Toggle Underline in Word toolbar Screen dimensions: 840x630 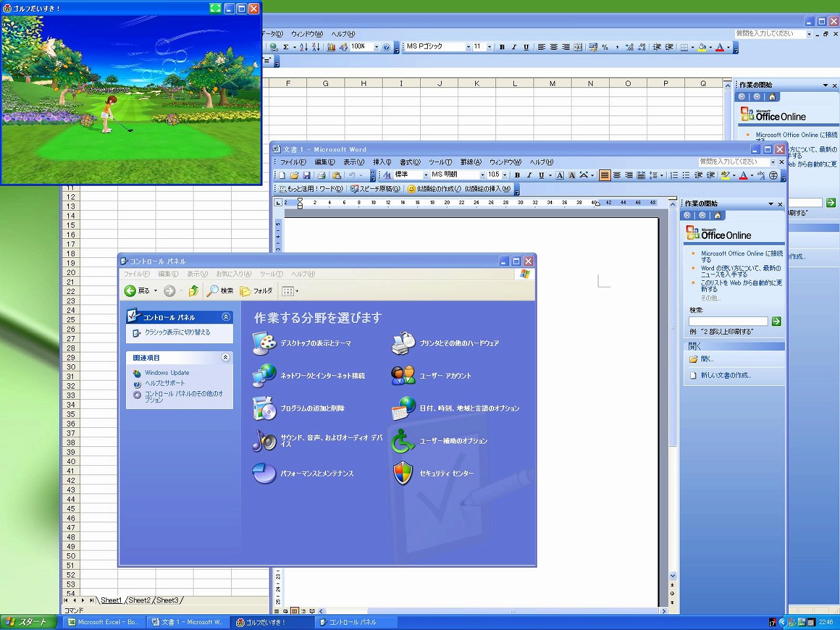pyautogui.click(x=541, y=175)
